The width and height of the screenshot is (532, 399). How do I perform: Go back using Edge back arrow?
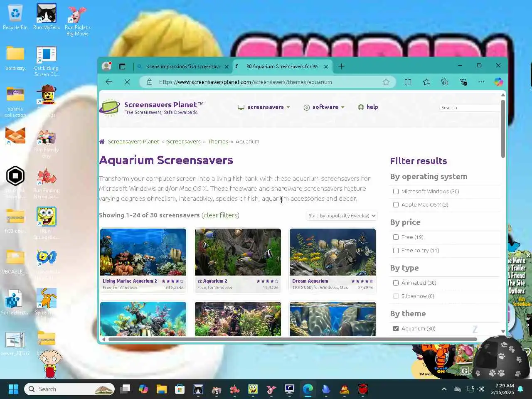pyautogui.click(x=109, y=82)
